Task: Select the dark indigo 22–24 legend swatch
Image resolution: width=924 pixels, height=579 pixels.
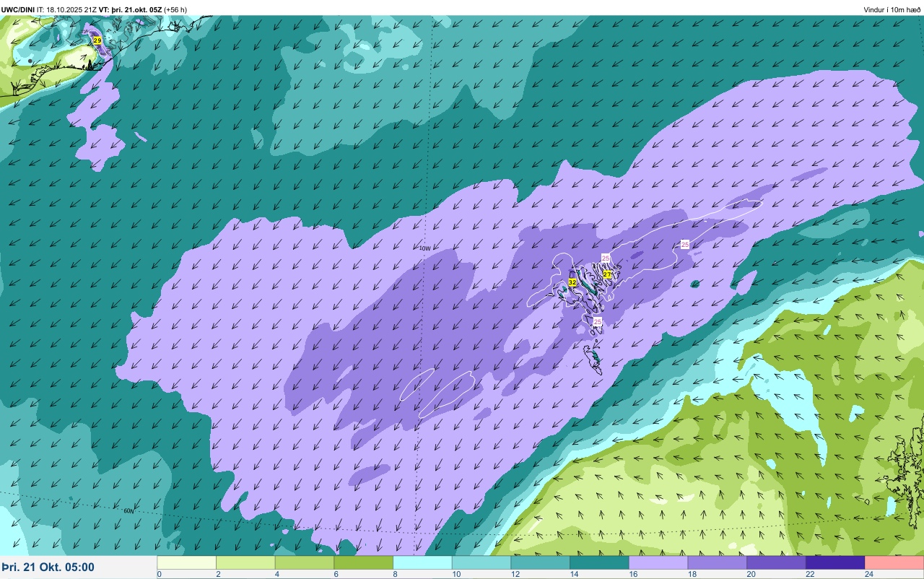Action: (x=835, y=563)
